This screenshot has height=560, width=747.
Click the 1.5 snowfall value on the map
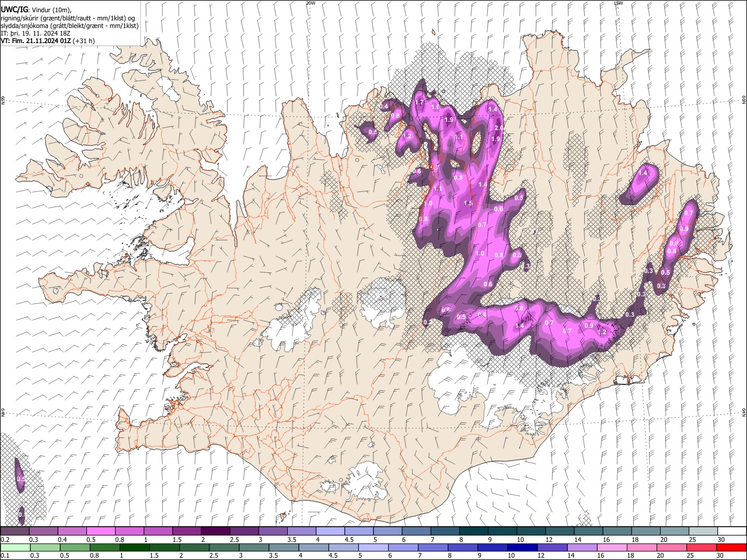click(467, 203)
